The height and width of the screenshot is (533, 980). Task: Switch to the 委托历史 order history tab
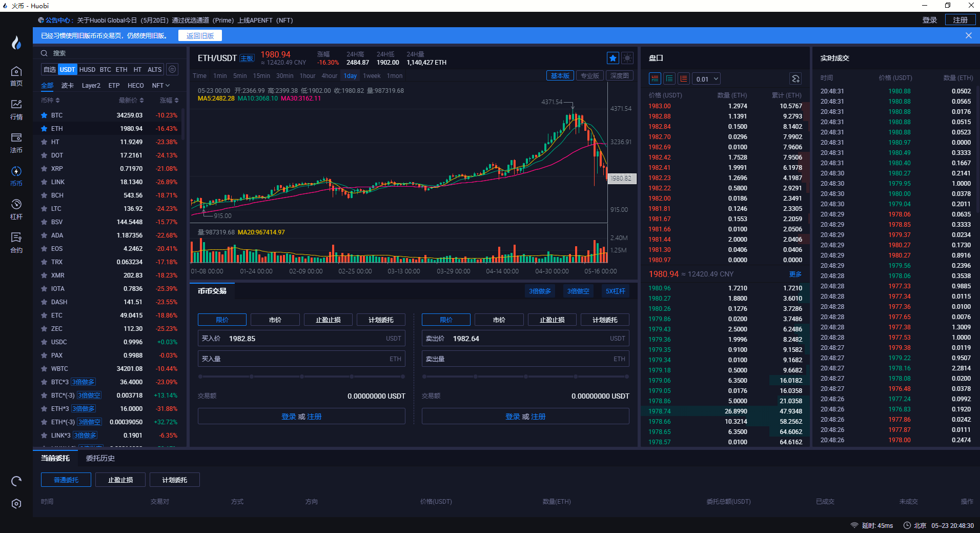pos(100,458)
